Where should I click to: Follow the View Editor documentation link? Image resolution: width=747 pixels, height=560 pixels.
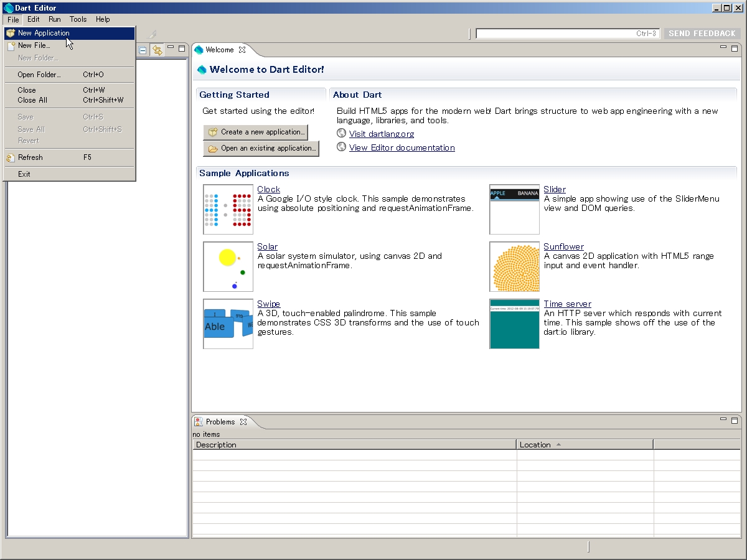(402, 147)
